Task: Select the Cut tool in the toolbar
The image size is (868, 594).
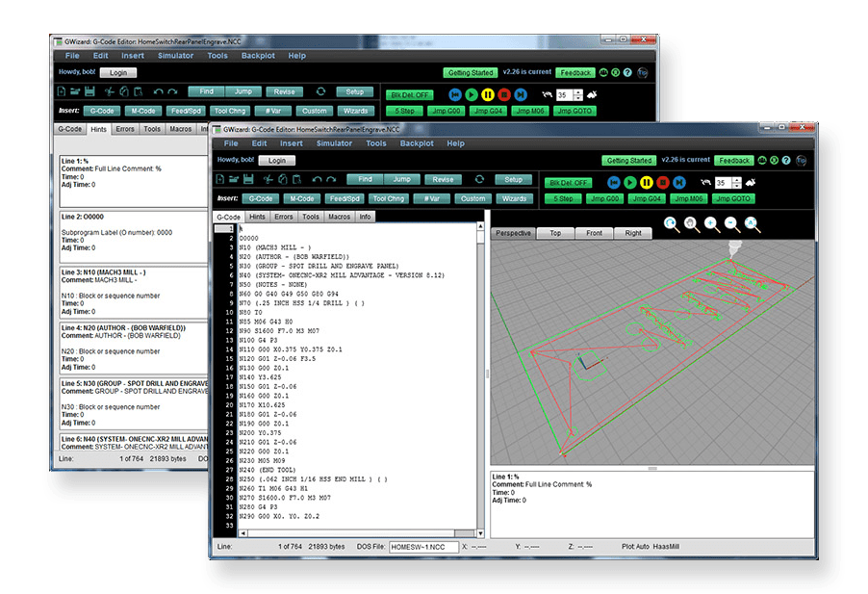Action: pos(268,179)
